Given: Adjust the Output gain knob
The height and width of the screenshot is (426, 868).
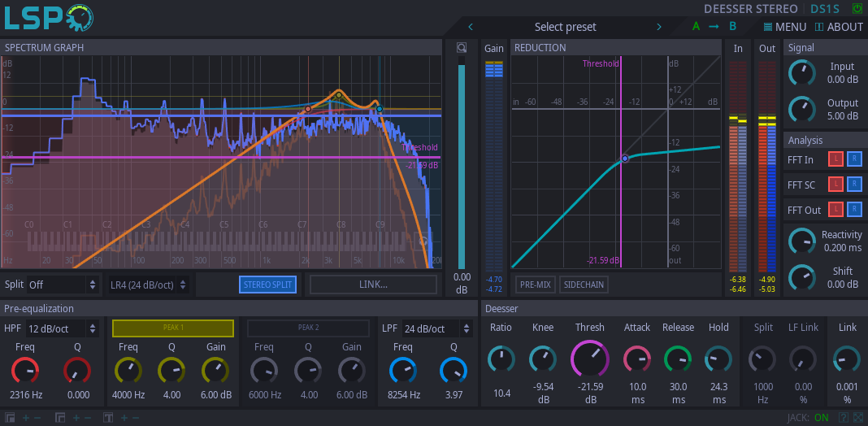Looking at the screenshot, I should coord(801,109).
